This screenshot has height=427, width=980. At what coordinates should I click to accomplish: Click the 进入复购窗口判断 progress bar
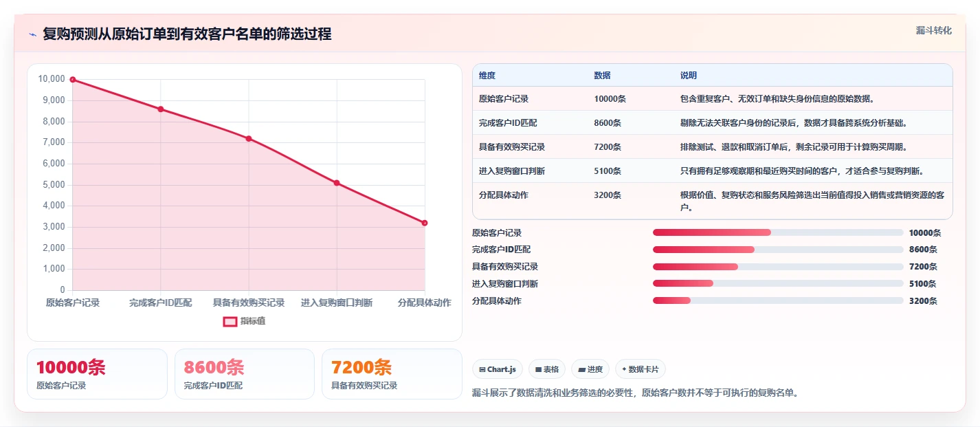click(x=778, y=283)
